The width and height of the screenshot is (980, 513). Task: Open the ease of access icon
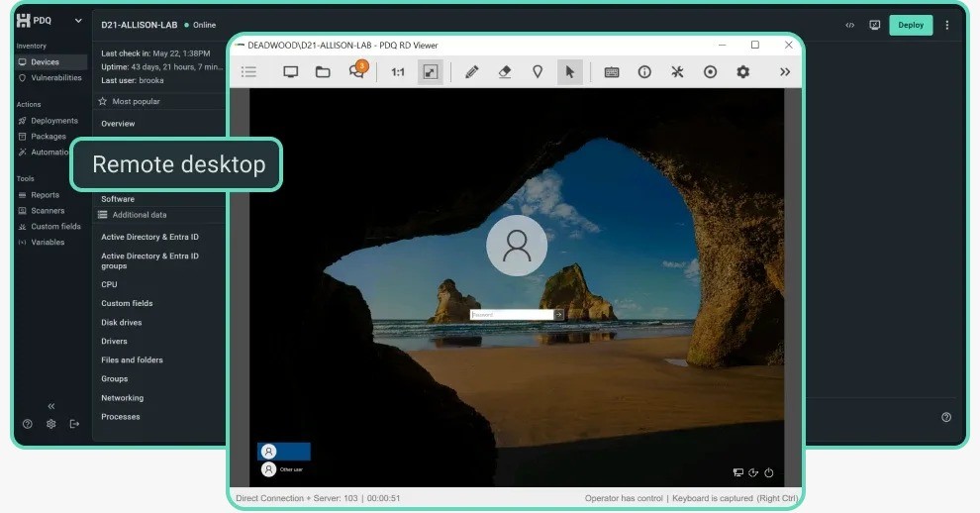753,472
